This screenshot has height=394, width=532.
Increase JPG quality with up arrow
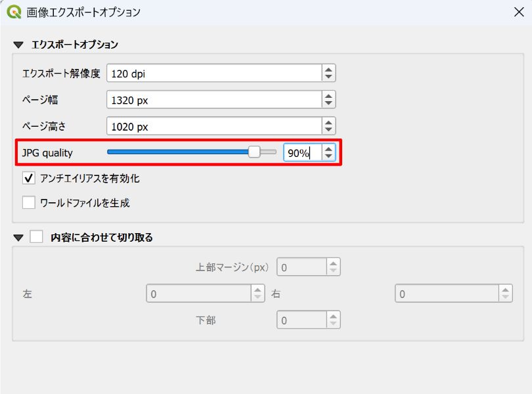click(328, 148)
